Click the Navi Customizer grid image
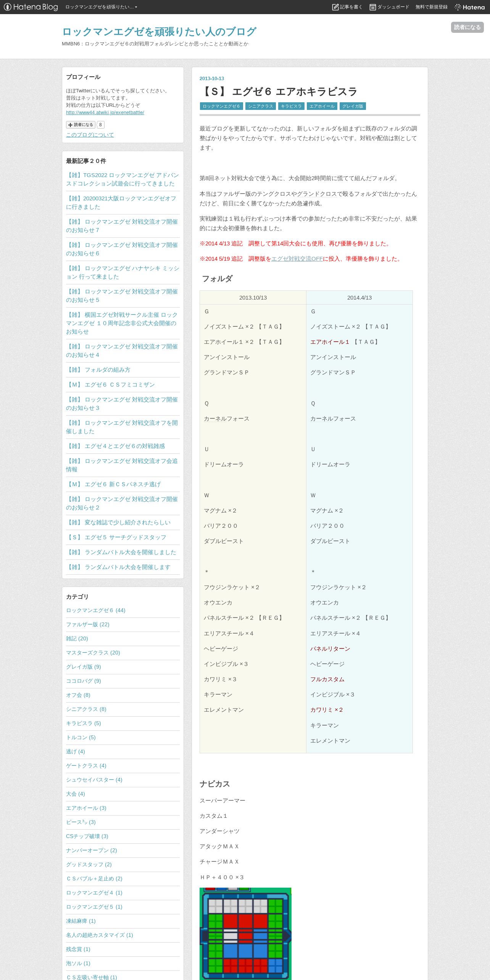 pos(245,933)
